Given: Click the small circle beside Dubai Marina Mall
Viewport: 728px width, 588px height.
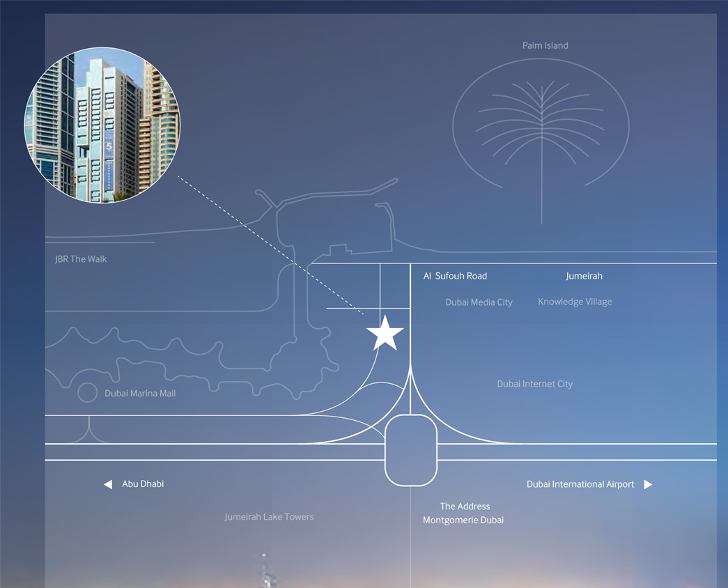Looking at the screenshot, I should tap(87, 393).
